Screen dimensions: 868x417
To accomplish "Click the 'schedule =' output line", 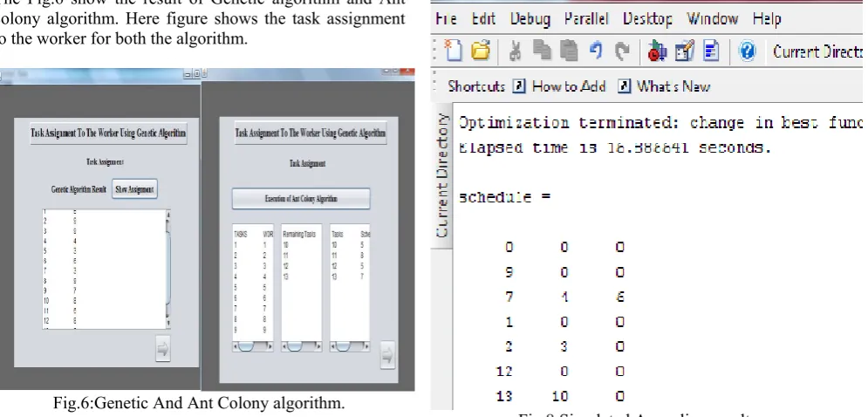I will [x=504, y=198].
